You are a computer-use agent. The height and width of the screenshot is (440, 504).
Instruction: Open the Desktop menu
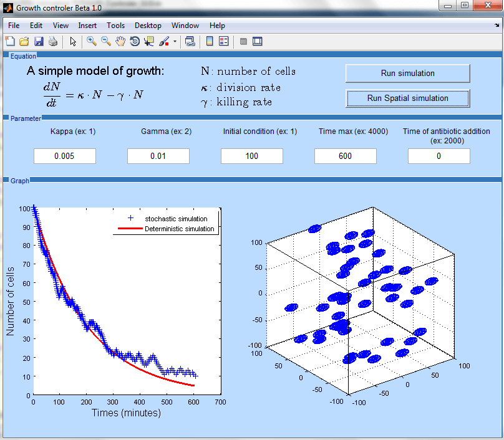coord(148,26)
